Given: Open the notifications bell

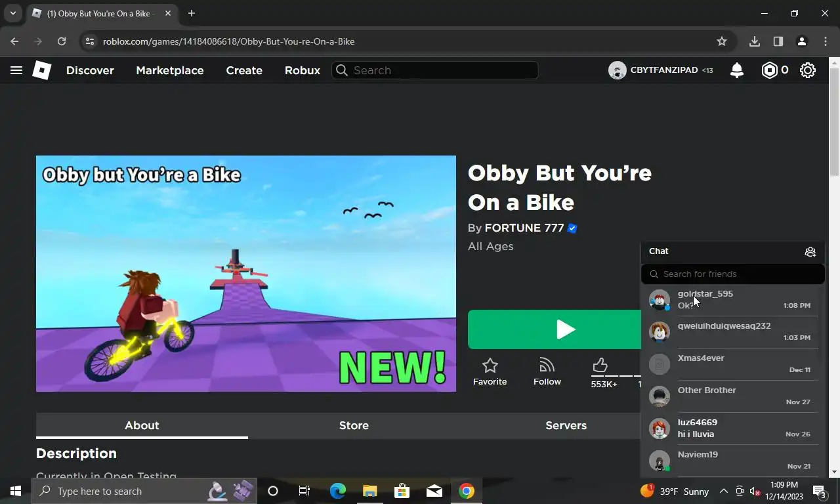Looking at the screenshot, I should pyautogui.click(x=737, y=70).
